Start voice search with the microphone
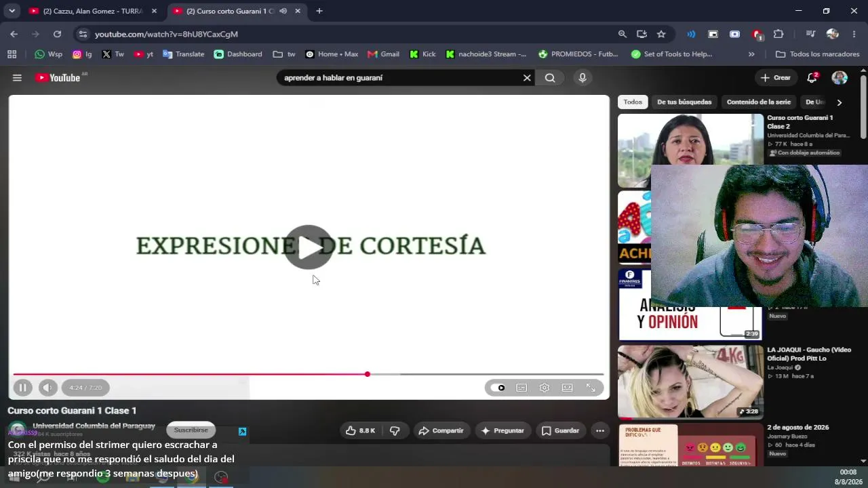Image resolution: width=868 pixels, height=488 pixels. (582, 78)
